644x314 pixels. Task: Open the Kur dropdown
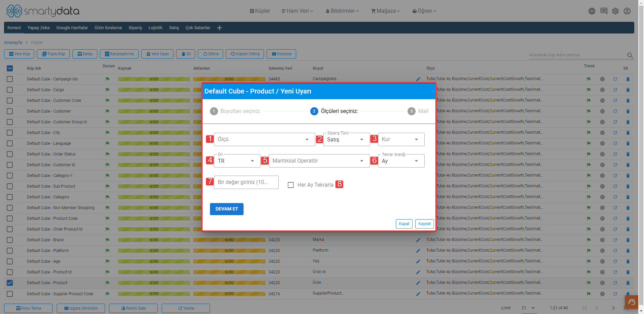coord(401,139)
